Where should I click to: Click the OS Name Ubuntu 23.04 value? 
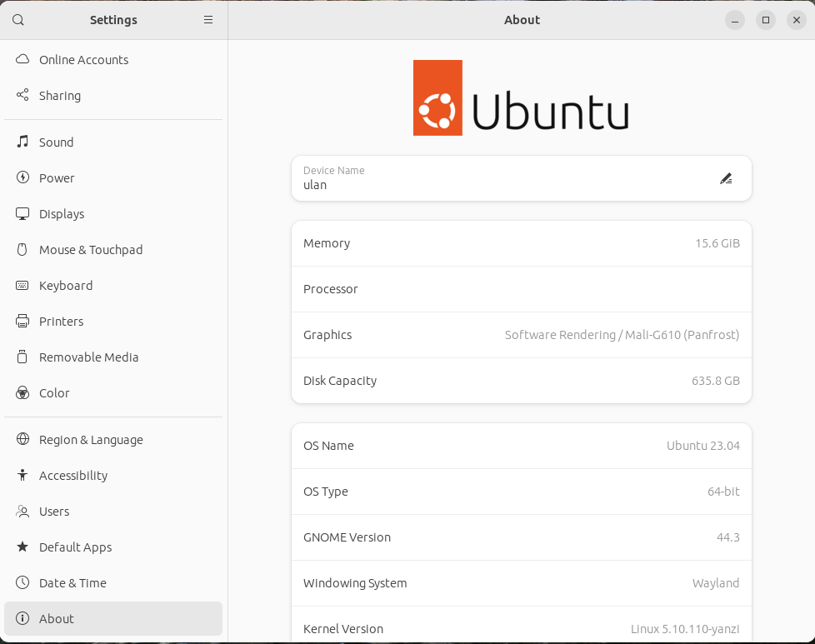(702, 446)
